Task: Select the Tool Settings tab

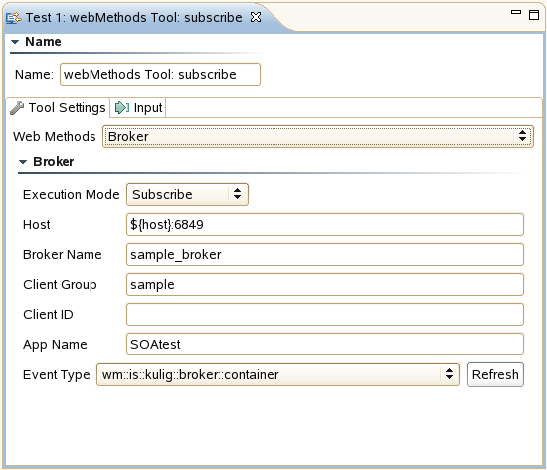Action: click(58, 108)
